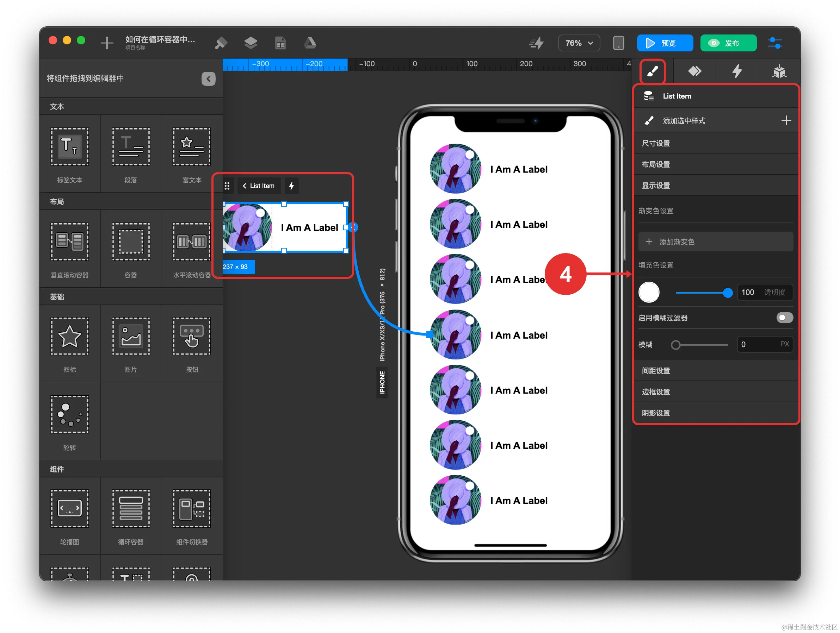Viewport: 840px width, 633px height.
Task: Click the 循环容器 component thumbnail
Action: (131, 508)
